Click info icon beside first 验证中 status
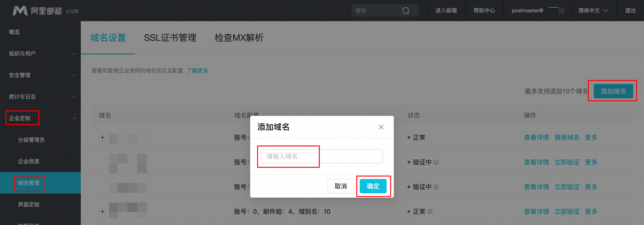The width and height of the screenshot is (644, 225). (x=436, y=162)
